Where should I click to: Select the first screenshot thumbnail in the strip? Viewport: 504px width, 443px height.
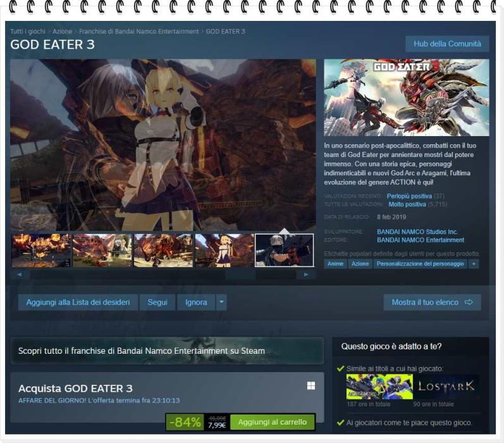coord(41,251)
